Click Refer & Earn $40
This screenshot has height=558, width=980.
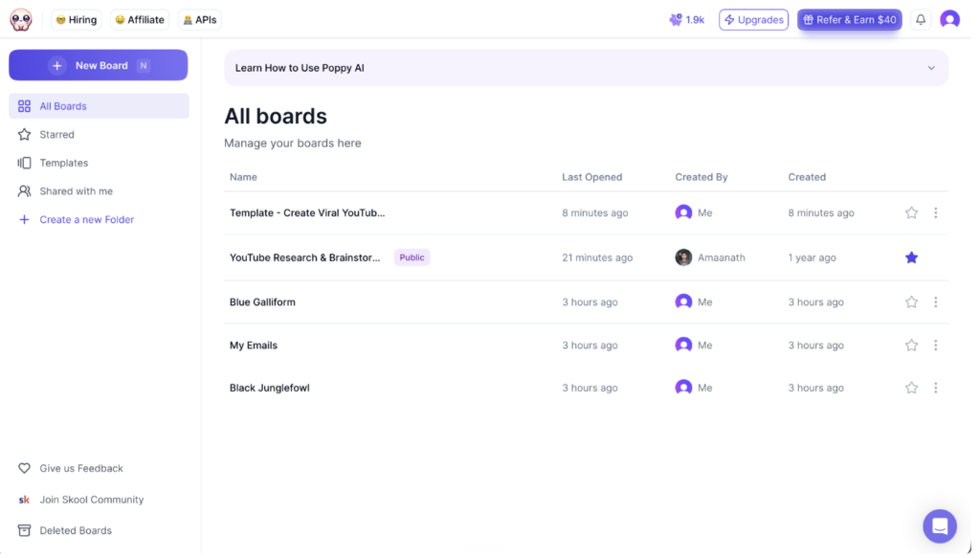[x=850, y=20]
